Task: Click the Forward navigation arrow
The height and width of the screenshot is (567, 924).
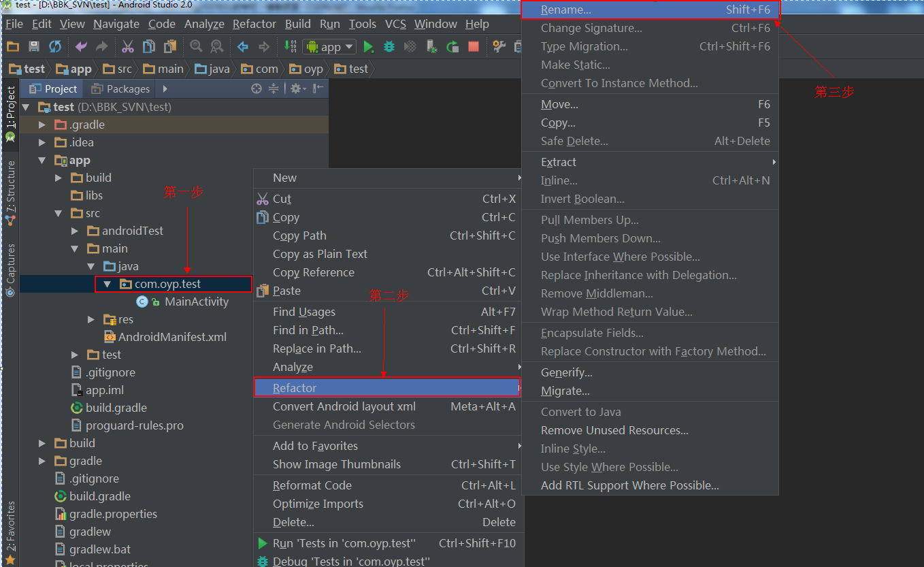Action: [x=264, y=46]
